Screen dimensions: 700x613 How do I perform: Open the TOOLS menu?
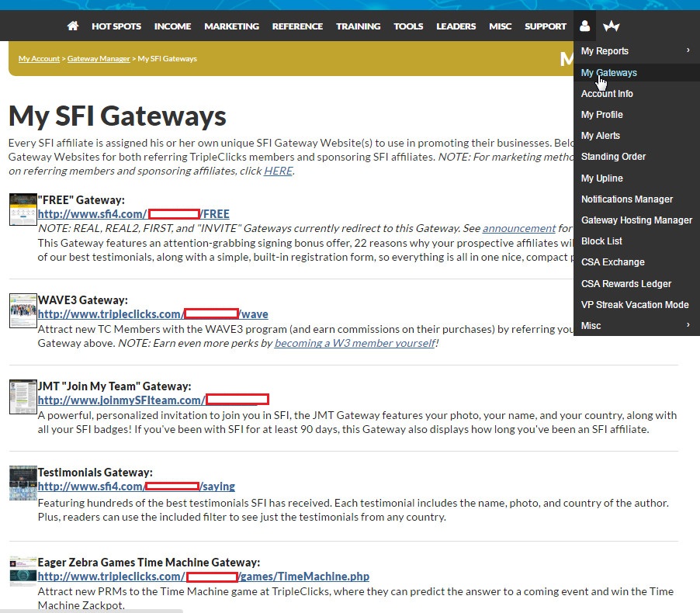tap(408, 26)
